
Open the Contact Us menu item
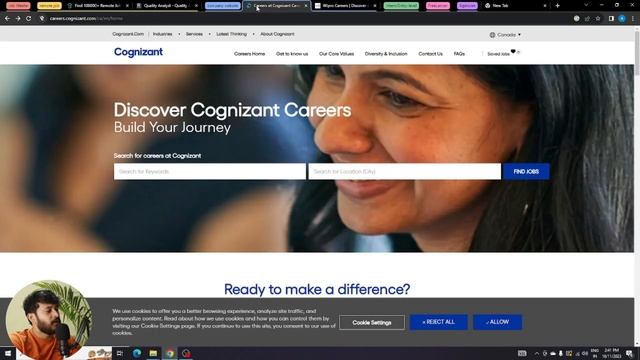[430, 54]
